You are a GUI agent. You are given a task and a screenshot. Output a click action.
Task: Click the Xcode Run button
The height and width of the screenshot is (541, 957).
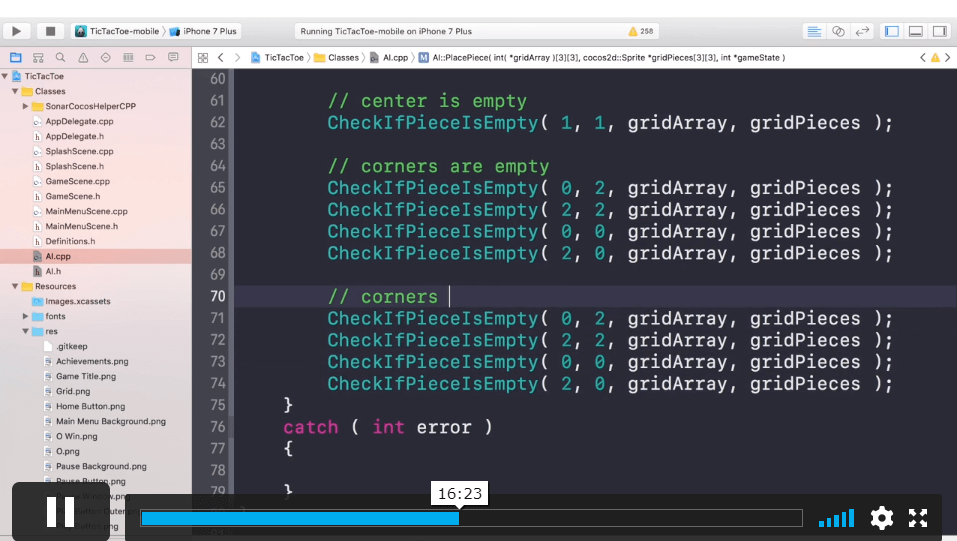(x=16, y=31)
